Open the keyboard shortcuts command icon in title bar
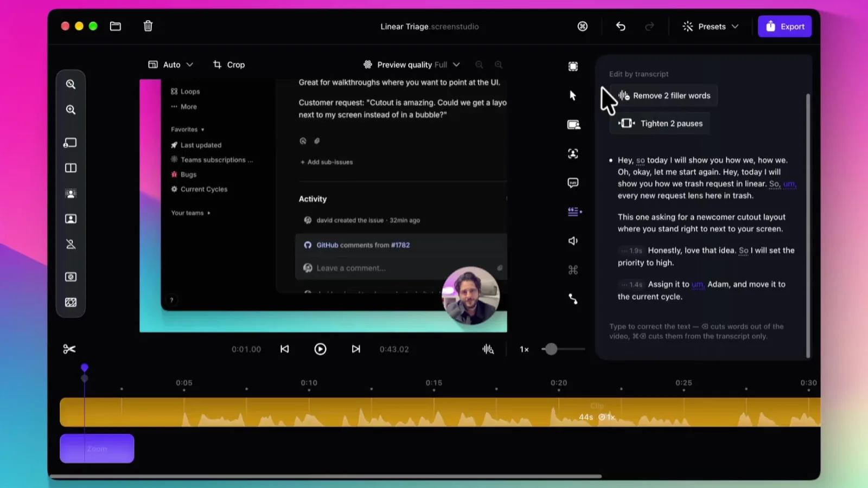Screen dimensions: 868x488 pos(583,26)
